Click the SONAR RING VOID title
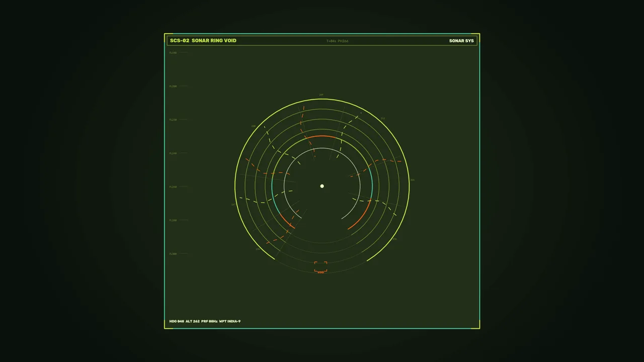The height and width of the screenshot is (362, 644). 214,41
